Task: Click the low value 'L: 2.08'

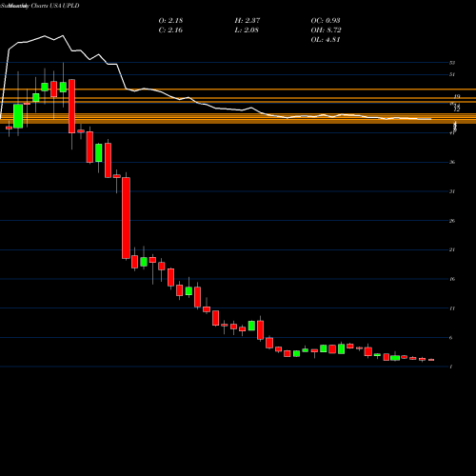Action: click(x=247, y=30)
